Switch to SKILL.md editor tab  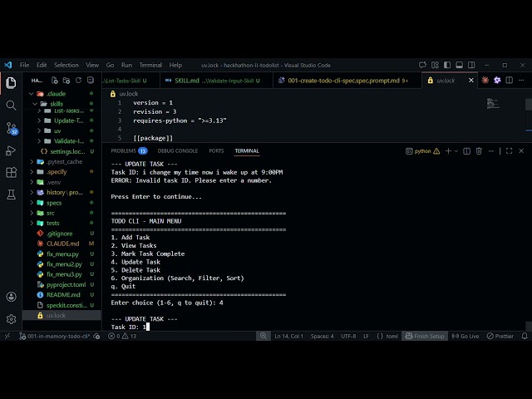(216, 81)
